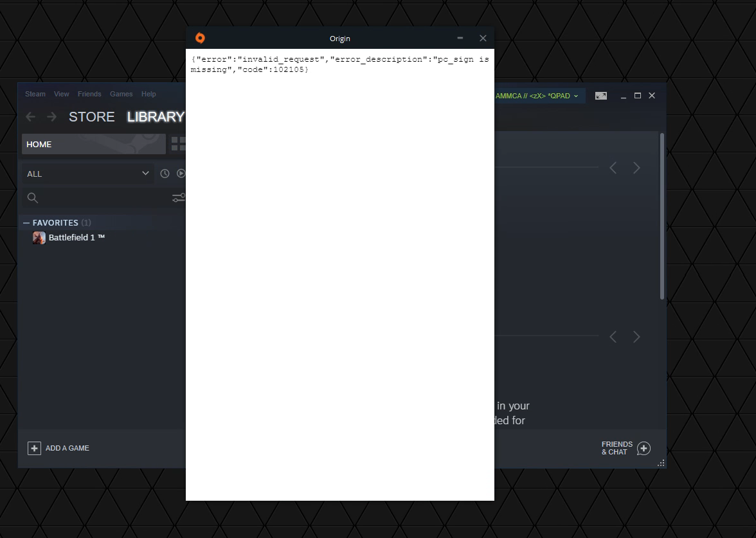
Task: Click ADD A GAME button
Action: pyautogui.click(x=59, y=449)
